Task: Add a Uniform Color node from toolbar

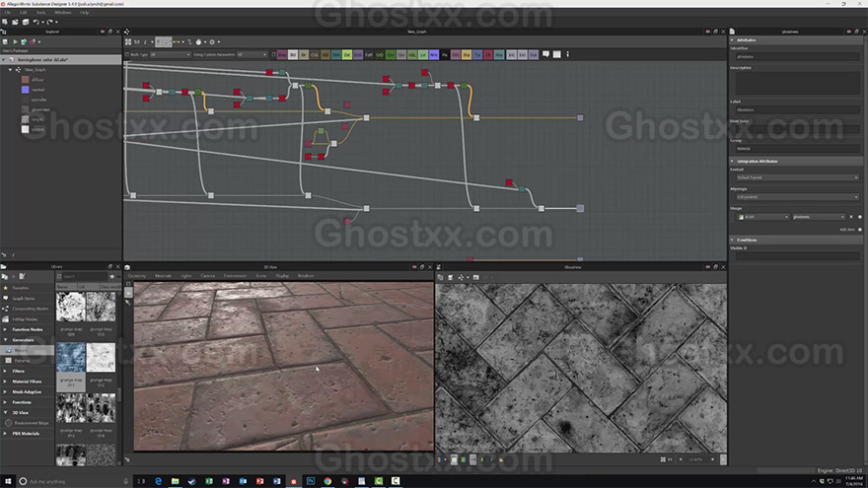Action: 488,55
